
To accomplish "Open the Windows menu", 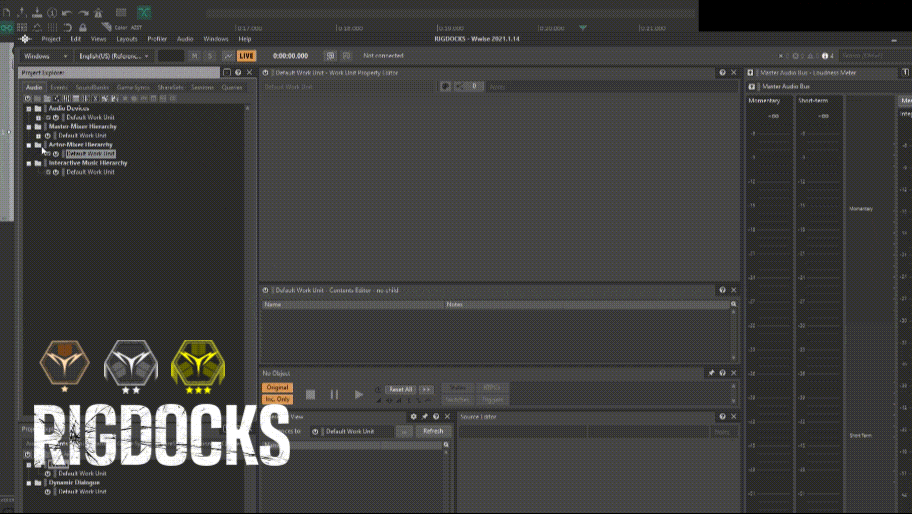I will 216,39.
